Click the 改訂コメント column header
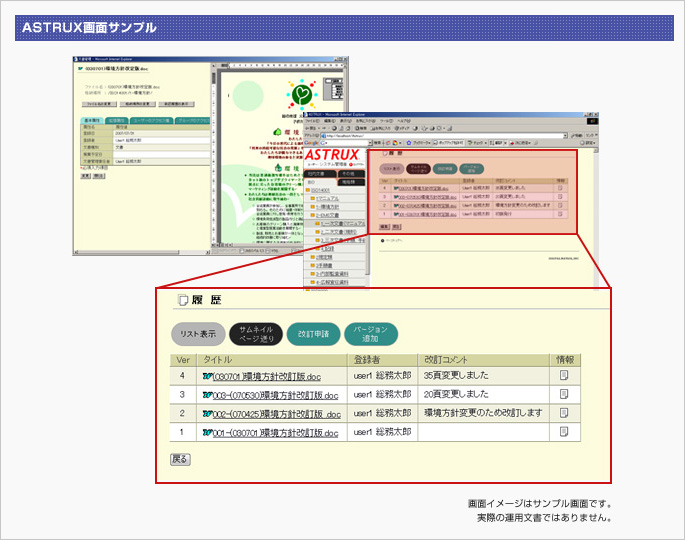685x540 pixels. [x=483, y=360]
